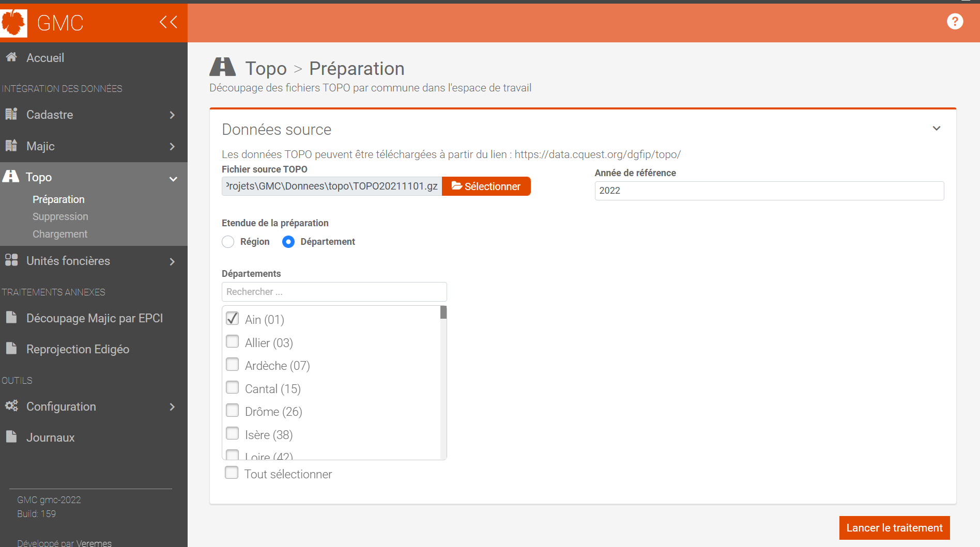
Task: Click the Sélectionner file button
Action: 486,186
